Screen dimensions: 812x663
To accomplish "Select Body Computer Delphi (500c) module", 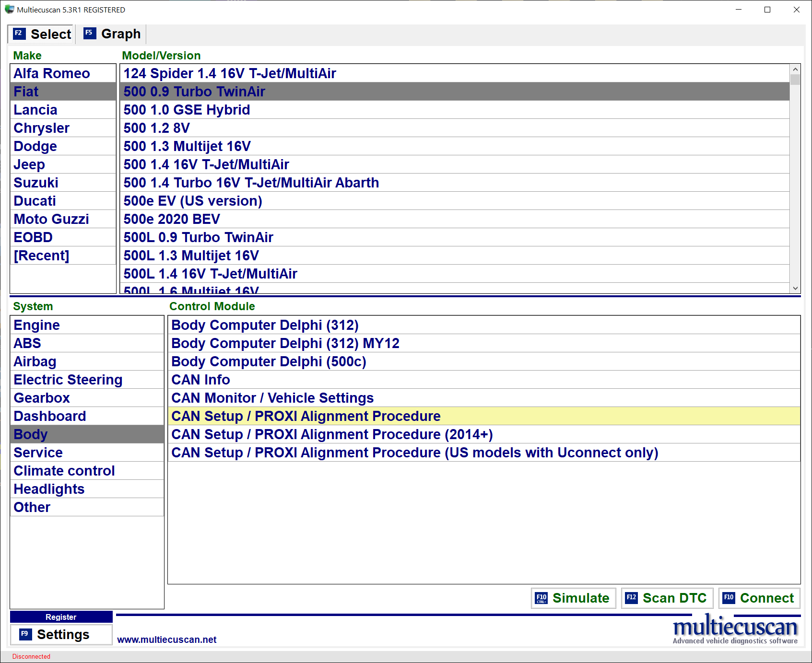I will click(484, 361).
